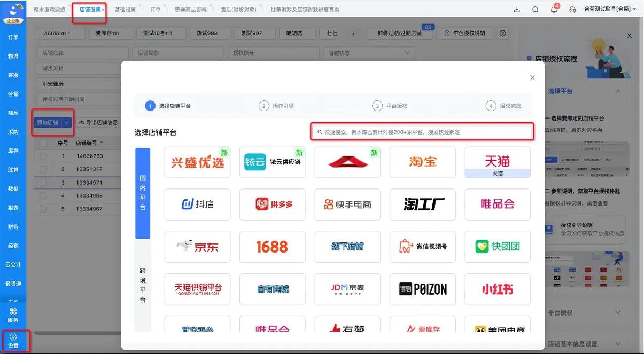Image resolution: width=644 pixels, height=354 pixels.
Task: Open the 服务 item in left sidebar
Action: coord(13,316)
